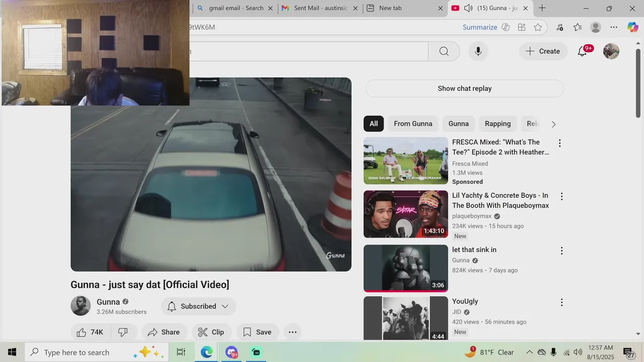Mute tab using speaker icon on Gunna tab
This screenshot has height=362, width=644.
(468, 8)
